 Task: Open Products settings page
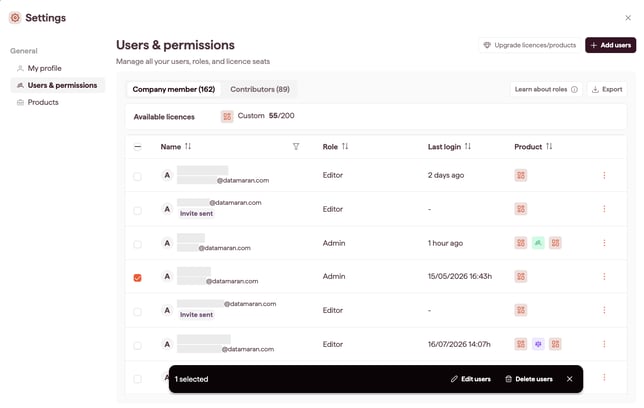tap(43, 102)
